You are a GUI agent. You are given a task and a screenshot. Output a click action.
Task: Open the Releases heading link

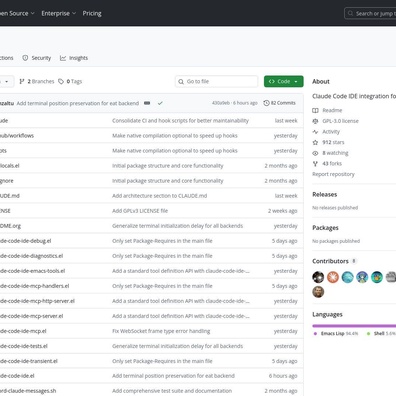click(x=325, y=194)
